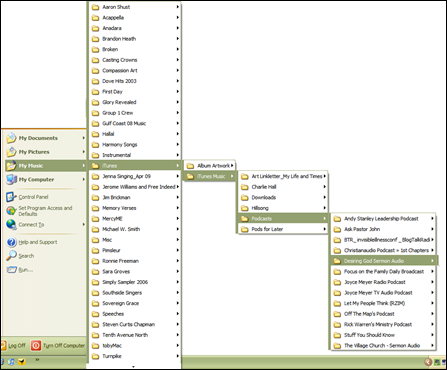
Task: Click folder icon next to Sovereign Grace
Action: point(96,303)
